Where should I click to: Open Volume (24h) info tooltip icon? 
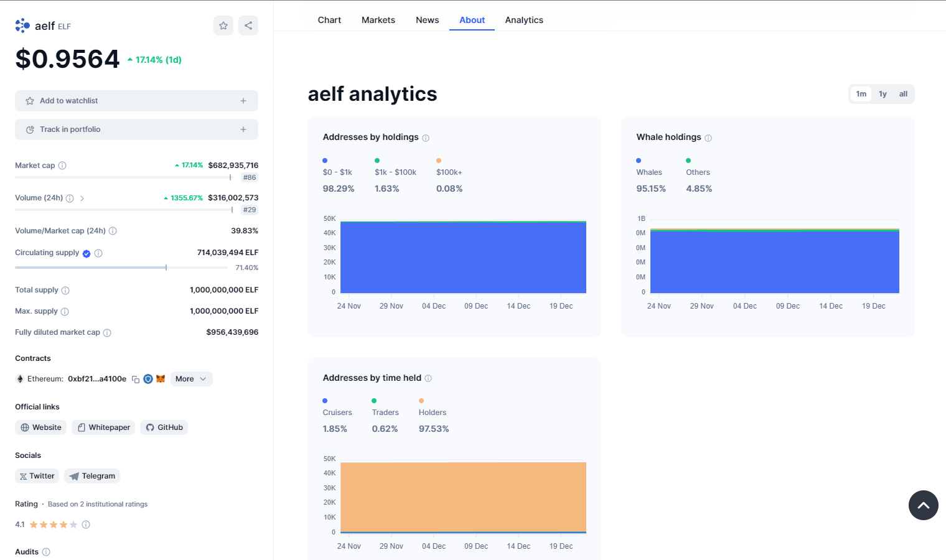[70, 198]
